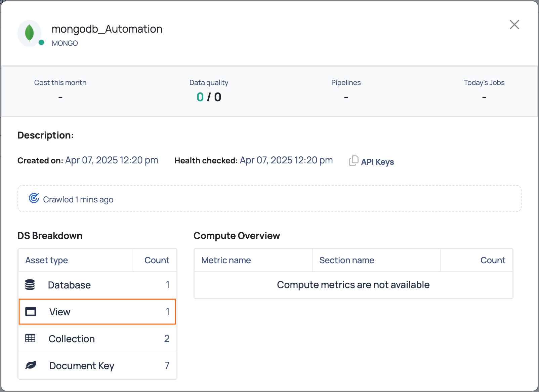Click Compute metrics are not available message
Screen dimensions: 539x392
tap(353, 285)
